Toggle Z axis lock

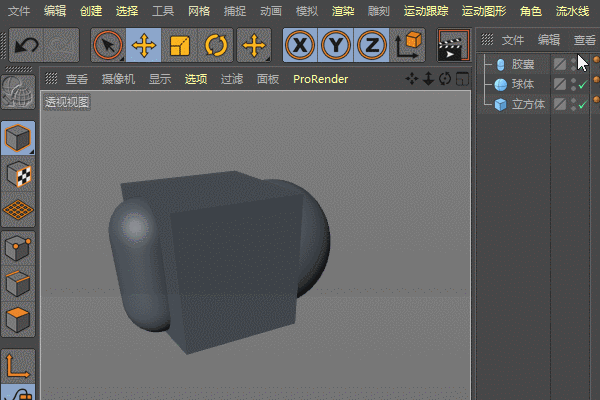pyautogui.click(x=372, y=45)
